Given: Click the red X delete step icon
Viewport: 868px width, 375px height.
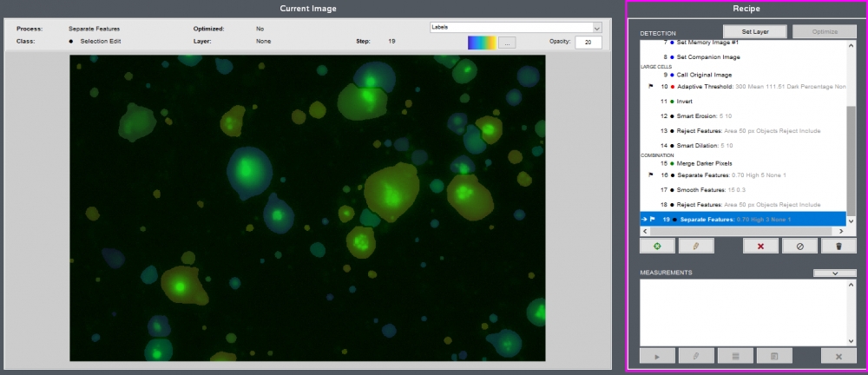Looking at the screenshot, I should tap(761, 247).
